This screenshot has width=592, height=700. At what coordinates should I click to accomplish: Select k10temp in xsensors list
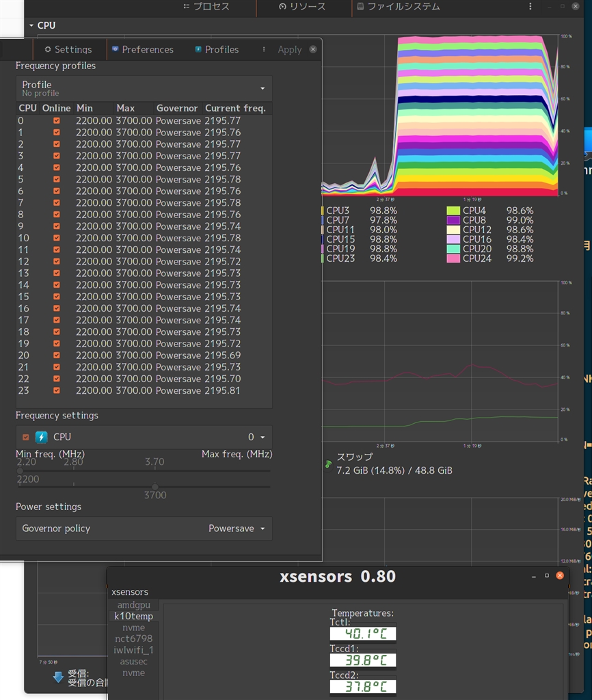[x=133, y=616]
